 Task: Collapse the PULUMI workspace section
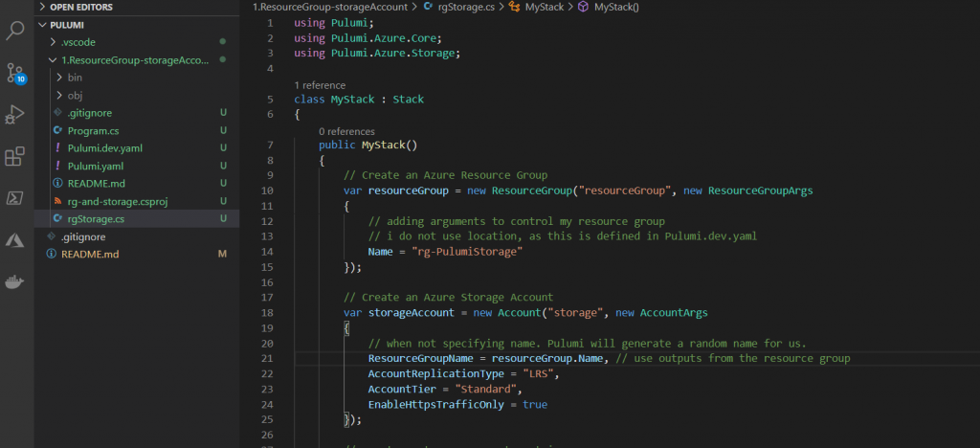[x=137, y=25]
